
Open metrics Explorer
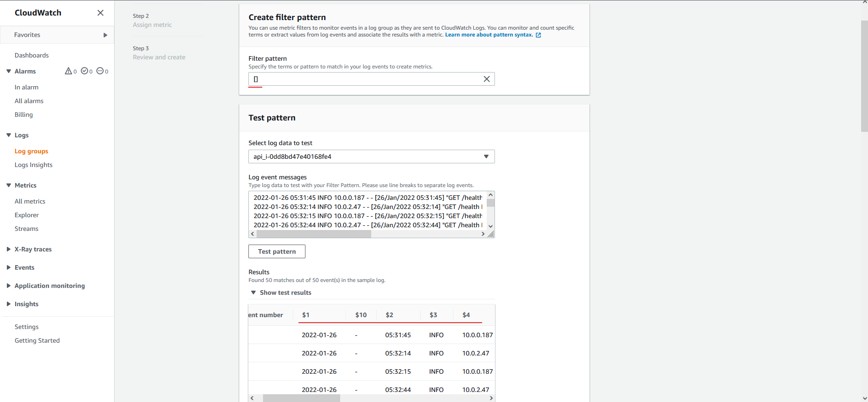[x=26, y=215]
